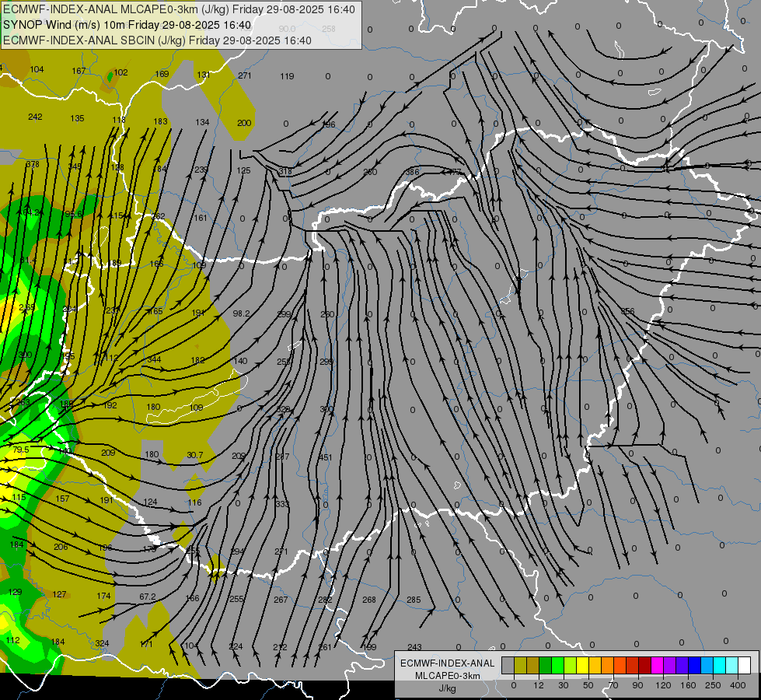Click the map value 345
The width and height of the screenshot is (761, 700).
pyautogui.click(x=75, y=166)
